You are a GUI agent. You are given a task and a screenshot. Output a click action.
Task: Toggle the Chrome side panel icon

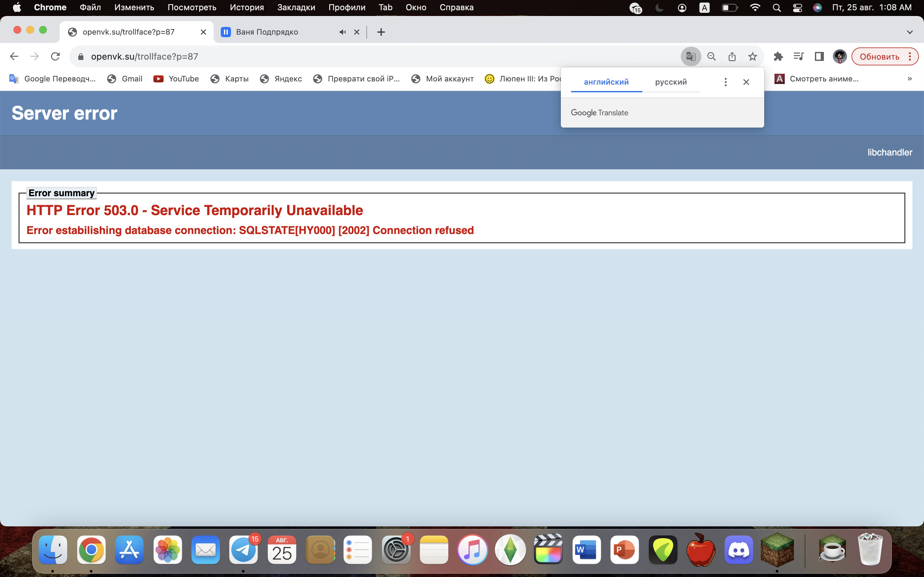point(819,56)
